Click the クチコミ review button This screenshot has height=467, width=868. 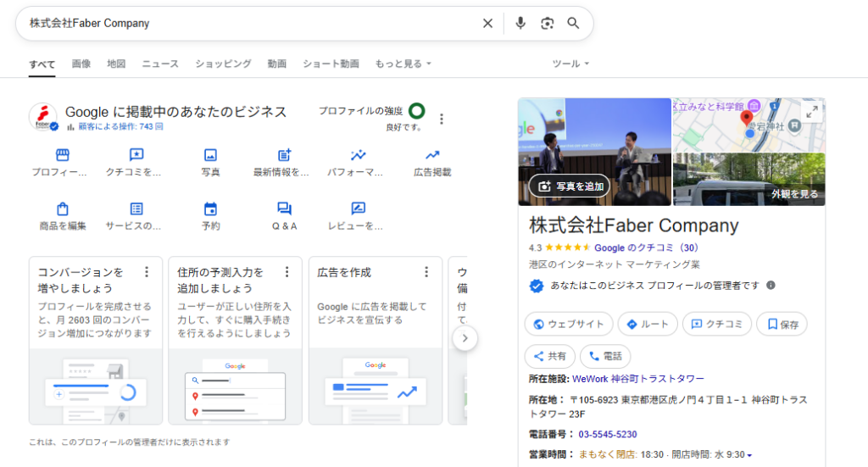click(717, 325)
